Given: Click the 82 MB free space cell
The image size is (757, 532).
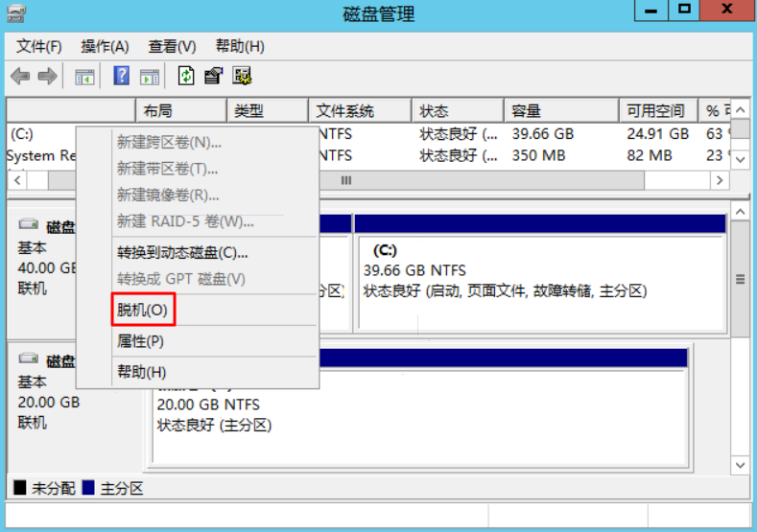Looking at the screenshot, I should pos(650,155).
